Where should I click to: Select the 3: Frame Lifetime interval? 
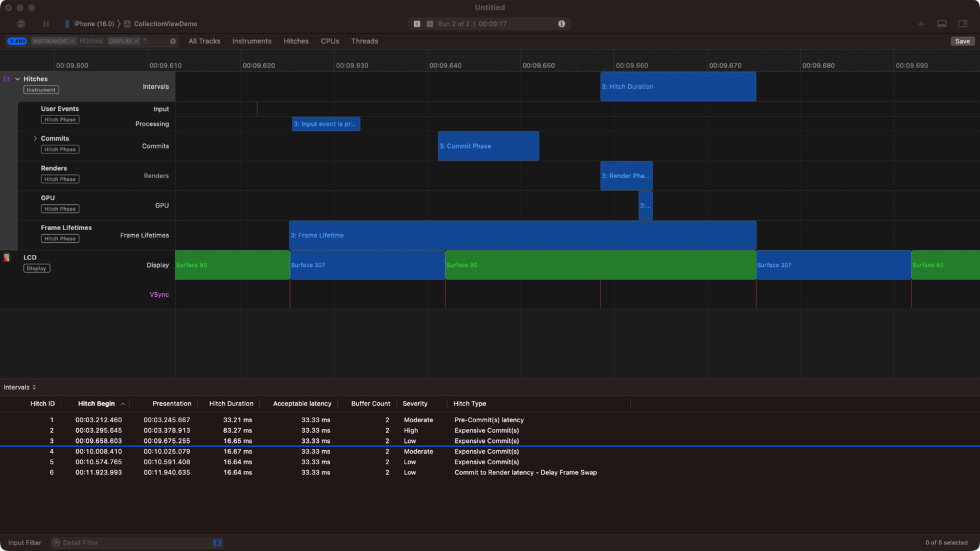click(523, 235)
